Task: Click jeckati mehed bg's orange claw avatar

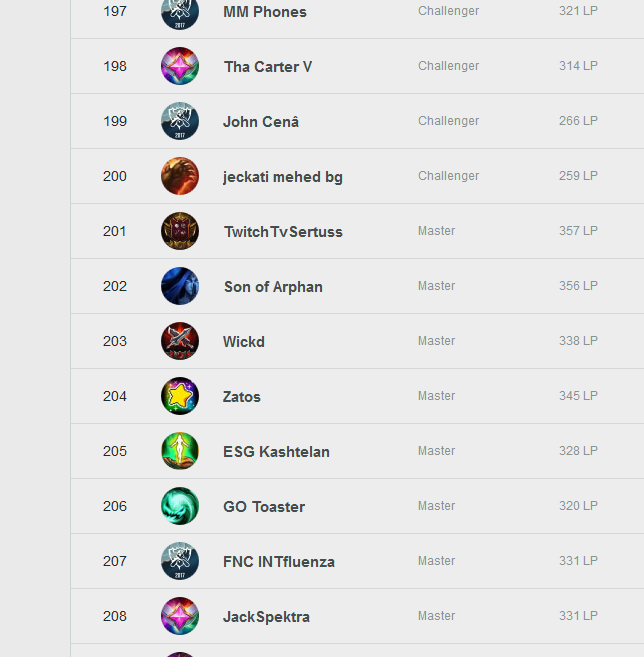Action: pos(180,176)
